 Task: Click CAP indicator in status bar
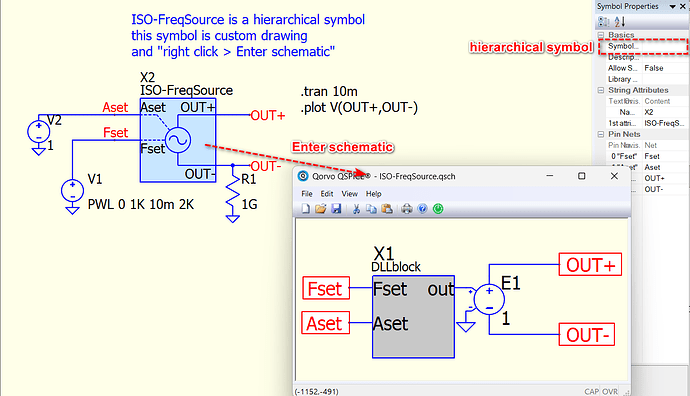591,391
